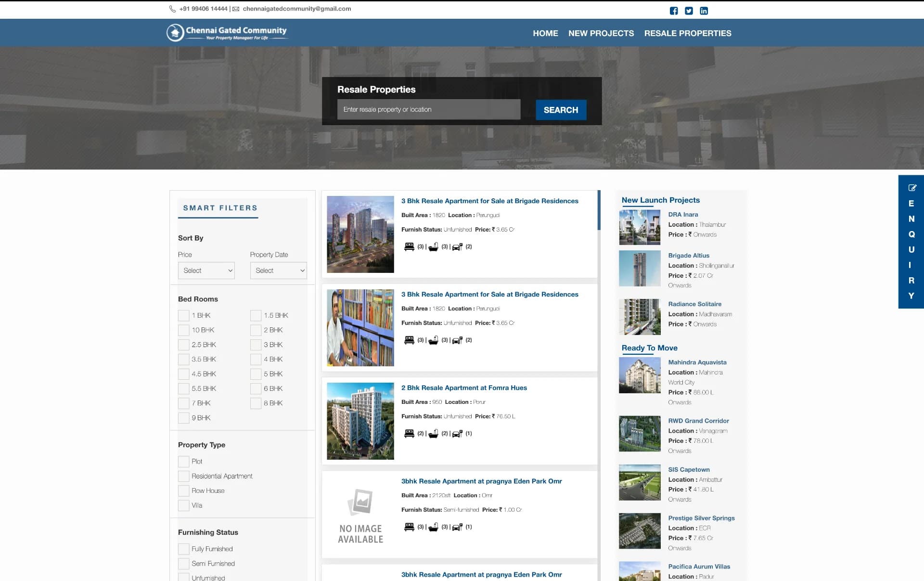Click bed icon on first Brigade Residences listing
The image size is (924, 581).
click(409, 246)
